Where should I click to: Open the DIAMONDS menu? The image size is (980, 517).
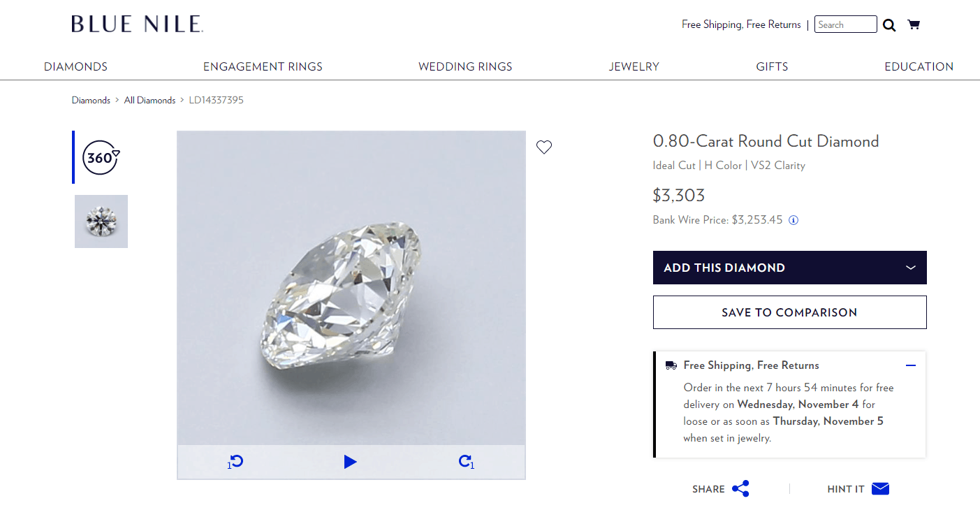pyautogui.click(x=75, y=66)
